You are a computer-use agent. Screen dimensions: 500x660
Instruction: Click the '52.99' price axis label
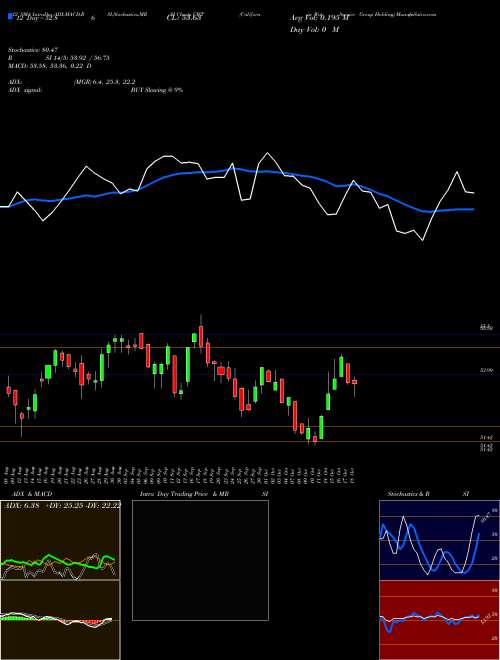[x=486, y=370]
